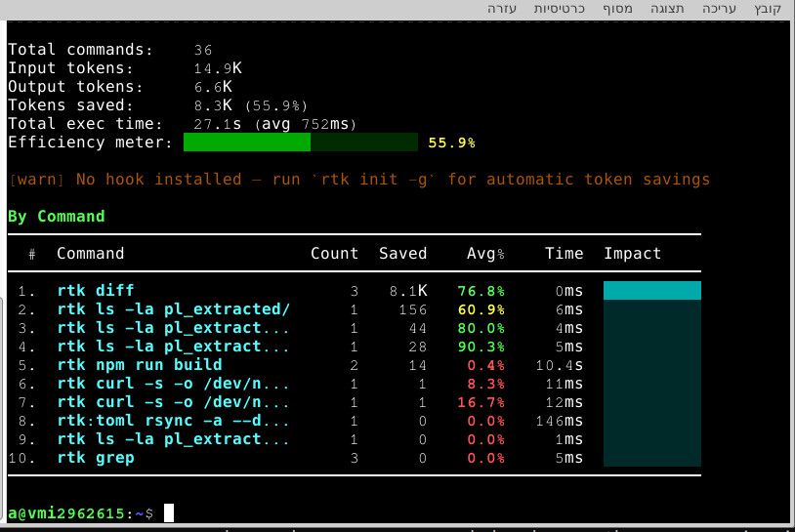The height and width of the screenshot is (532, 795).
Task: Click the 'Impact' column header
Action: 632,254
